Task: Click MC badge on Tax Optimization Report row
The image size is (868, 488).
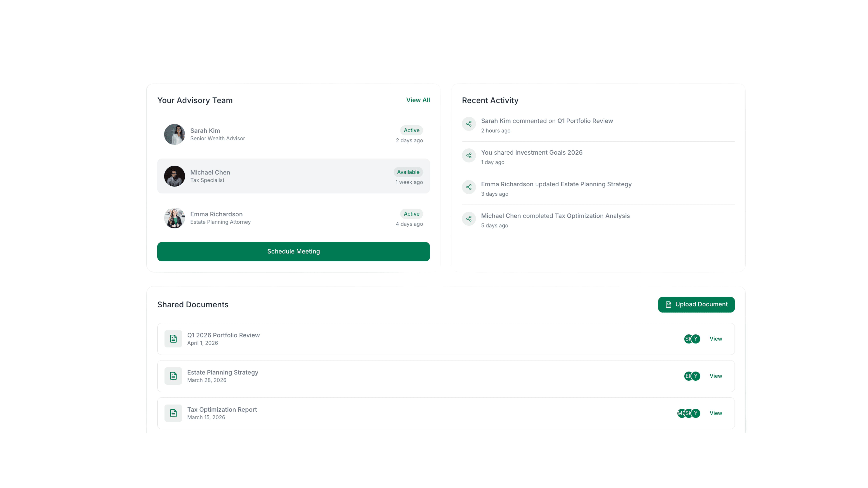Action: (x=681, y=413)
